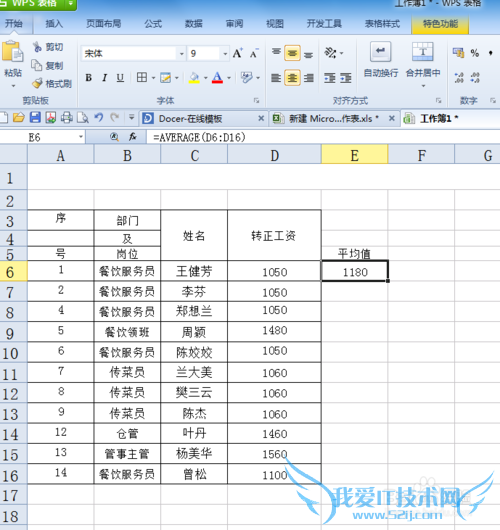
Task: Toggle top vertical alignment
Action: 276,53
